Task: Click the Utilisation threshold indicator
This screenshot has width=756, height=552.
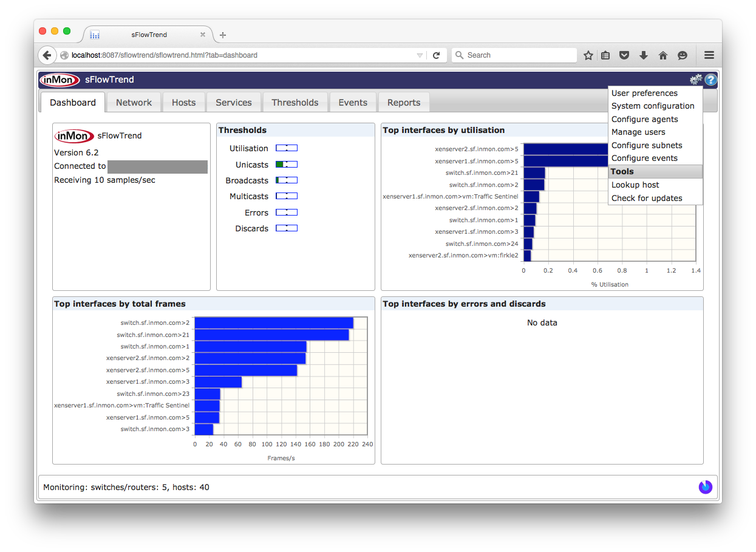Action: pos(287,148)
